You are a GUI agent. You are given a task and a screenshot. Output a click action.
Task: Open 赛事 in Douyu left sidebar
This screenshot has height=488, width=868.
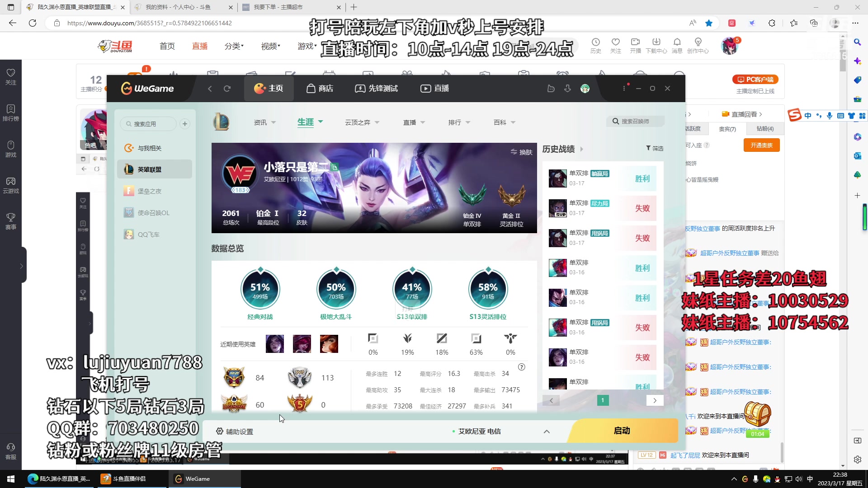11,221
